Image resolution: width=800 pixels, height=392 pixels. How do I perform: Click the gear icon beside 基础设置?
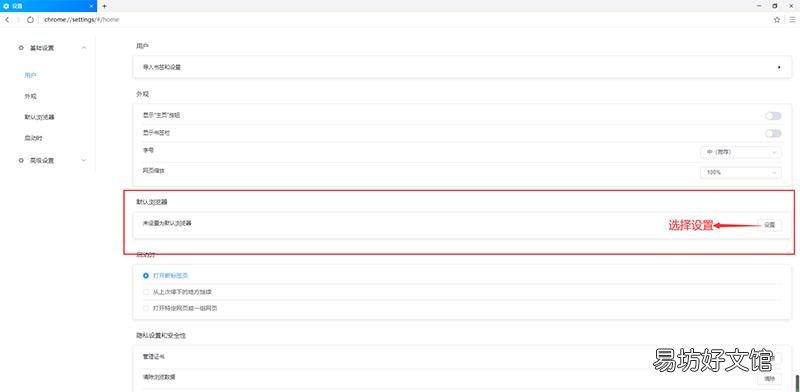click(x=21, y=47)
